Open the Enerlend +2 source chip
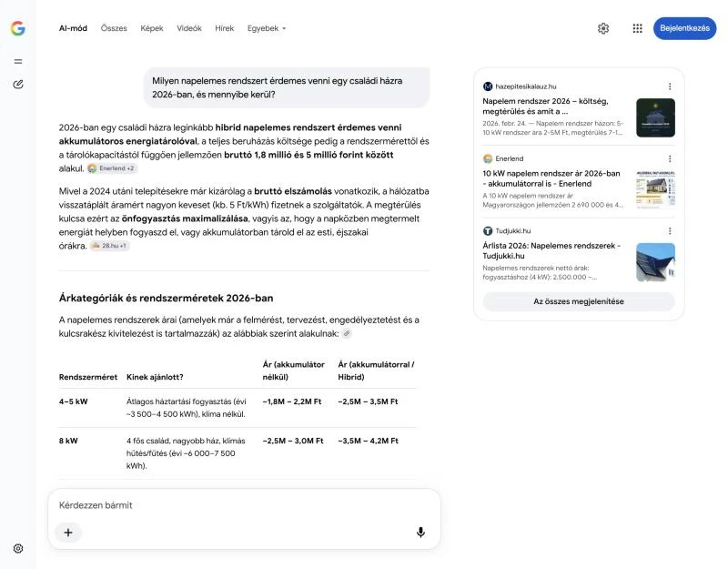 click(112, 168)
